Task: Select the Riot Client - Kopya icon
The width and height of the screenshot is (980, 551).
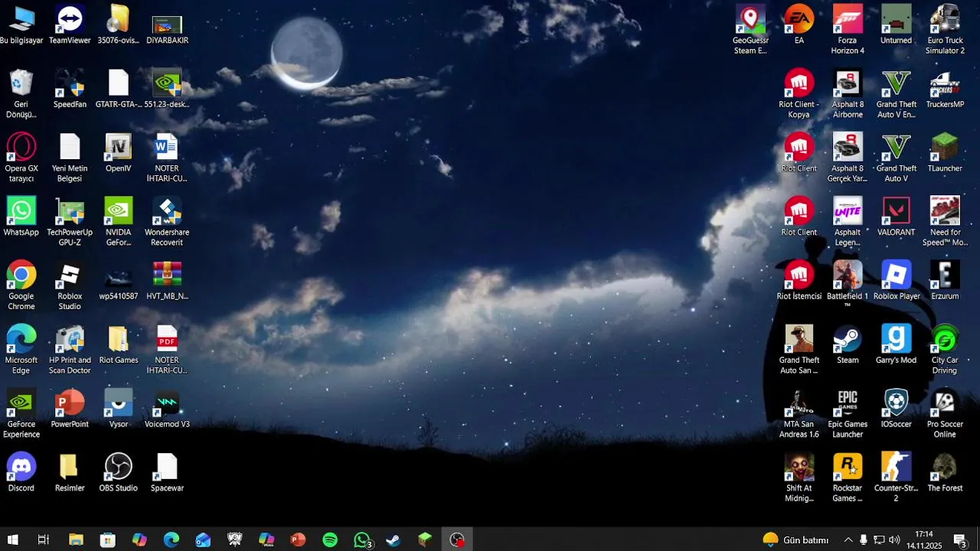Action: (799, 94)
